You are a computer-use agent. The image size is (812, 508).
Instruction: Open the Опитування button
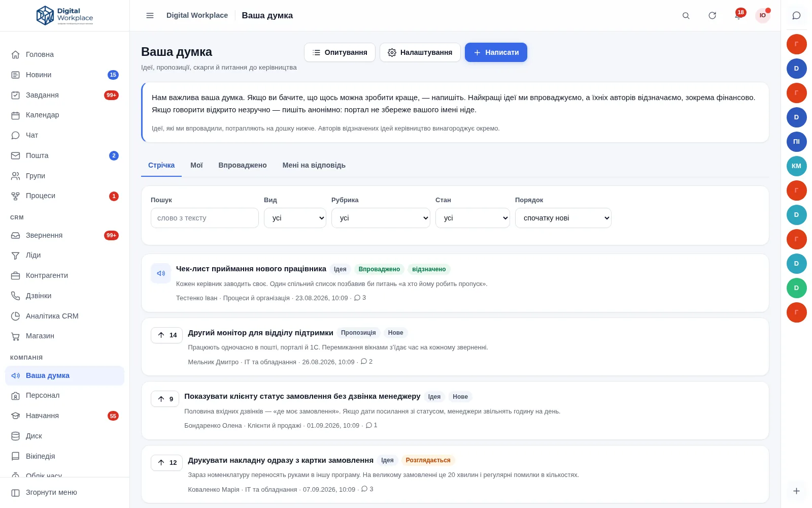coord(340,52)
